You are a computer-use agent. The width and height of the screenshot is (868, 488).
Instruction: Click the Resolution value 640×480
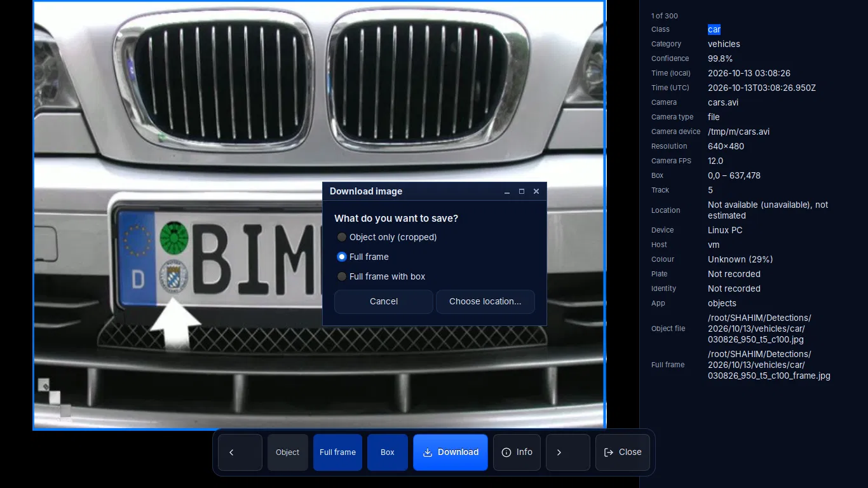click(726, 146)
